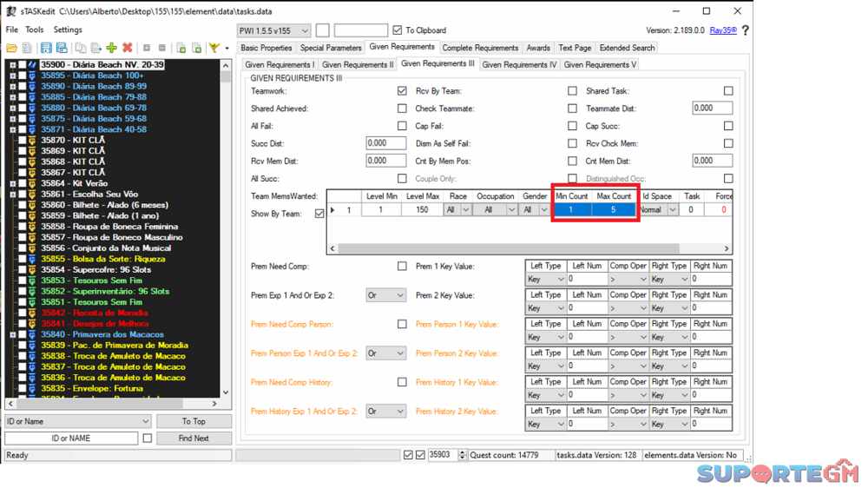
Task: Click the open folder toolbar icon
Action: coord(11,48)
